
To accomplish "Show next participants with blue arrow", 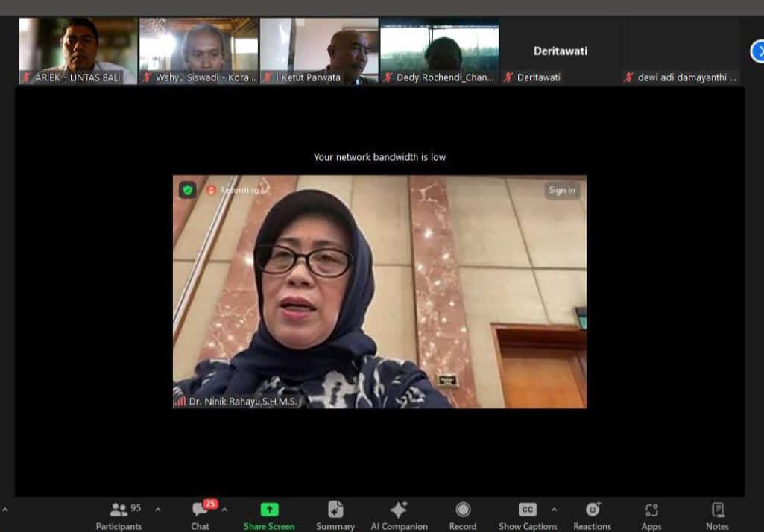I will point(757,51).
